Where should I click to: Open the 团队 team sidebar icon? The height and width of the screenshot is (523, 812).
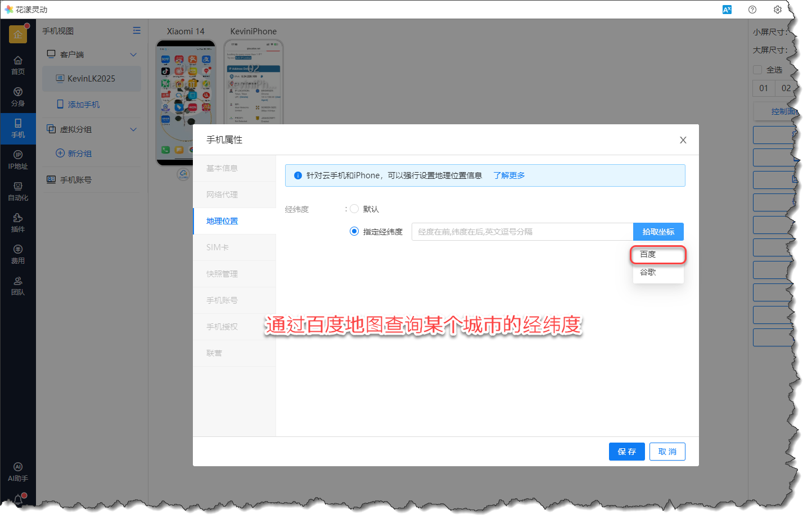click(18, 286)
